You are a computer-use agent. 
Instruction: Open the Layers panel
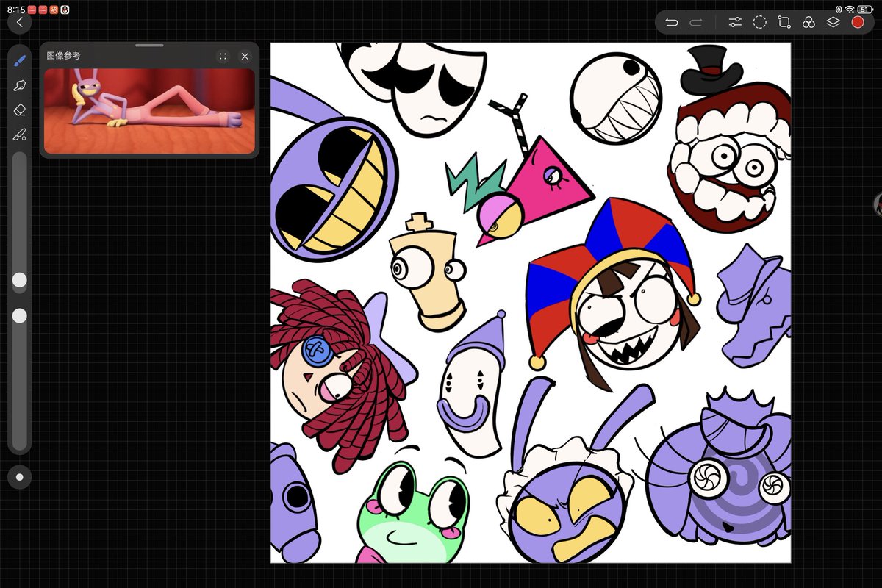click(833, 22)
